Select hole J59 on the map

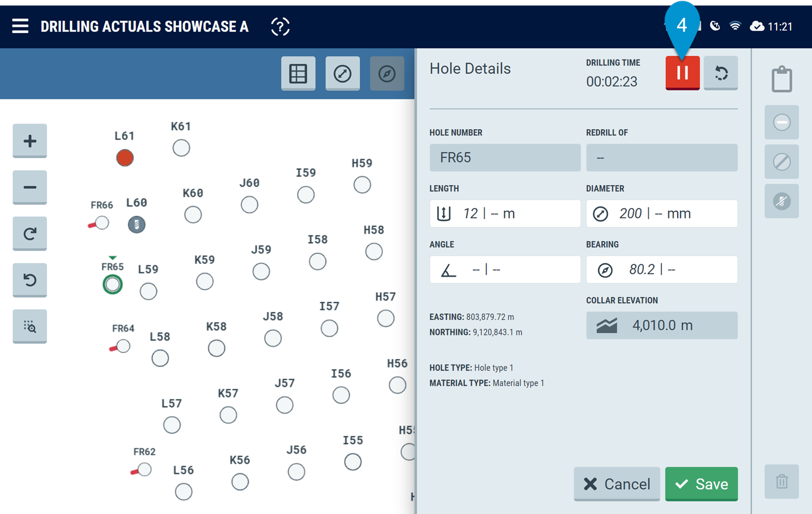(x=261, y=271)
